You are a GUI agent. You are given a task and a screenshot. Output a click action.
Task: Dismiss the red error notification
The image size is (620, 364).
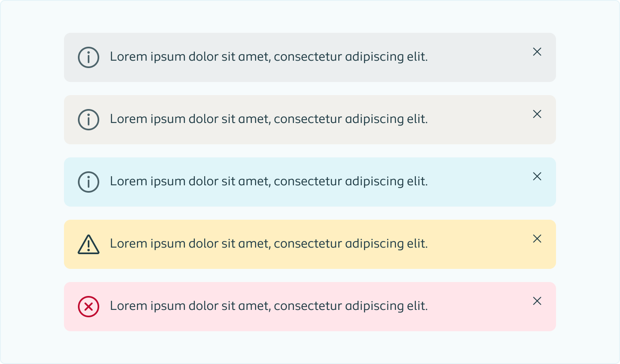click(x=537, y=301)
